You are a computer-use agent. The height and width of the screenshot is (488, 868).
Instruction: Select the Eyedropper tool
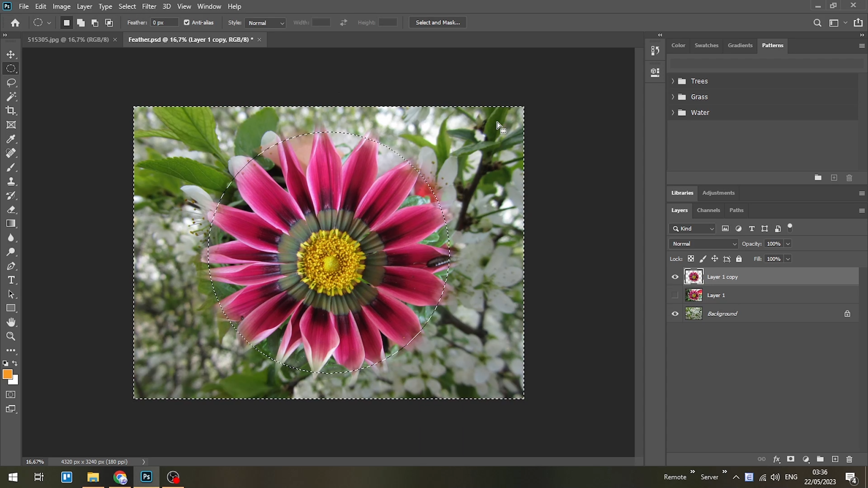(11, 139)
